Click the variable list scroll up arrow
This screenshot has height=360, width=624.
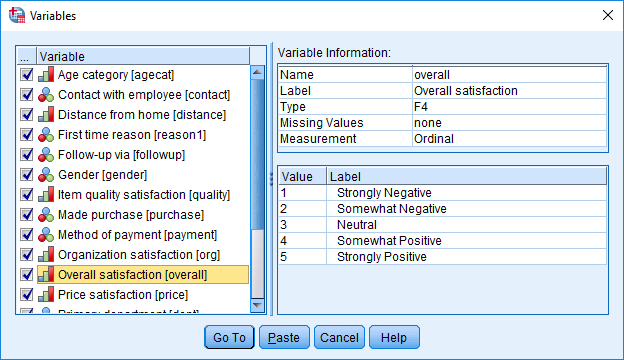pos(257,72)
